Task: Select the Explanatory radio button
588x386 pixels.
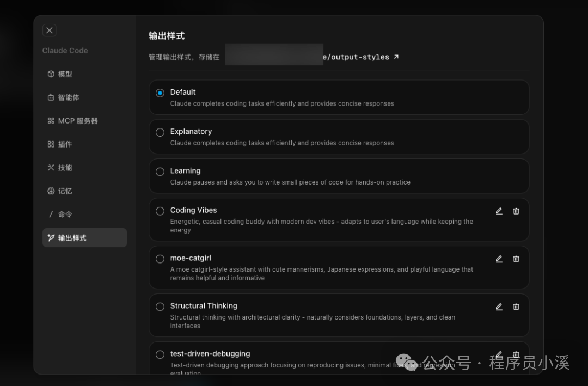Action: [x=160, y=132]
